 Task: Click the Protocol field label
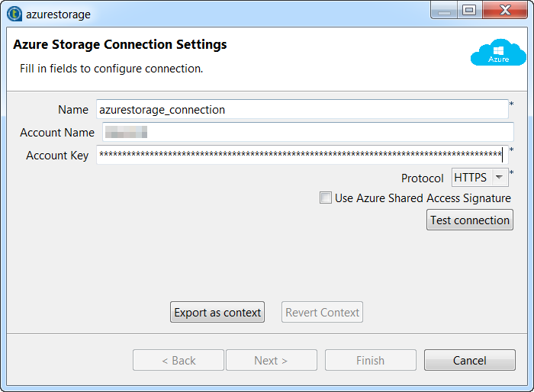(x=423, y=178)
